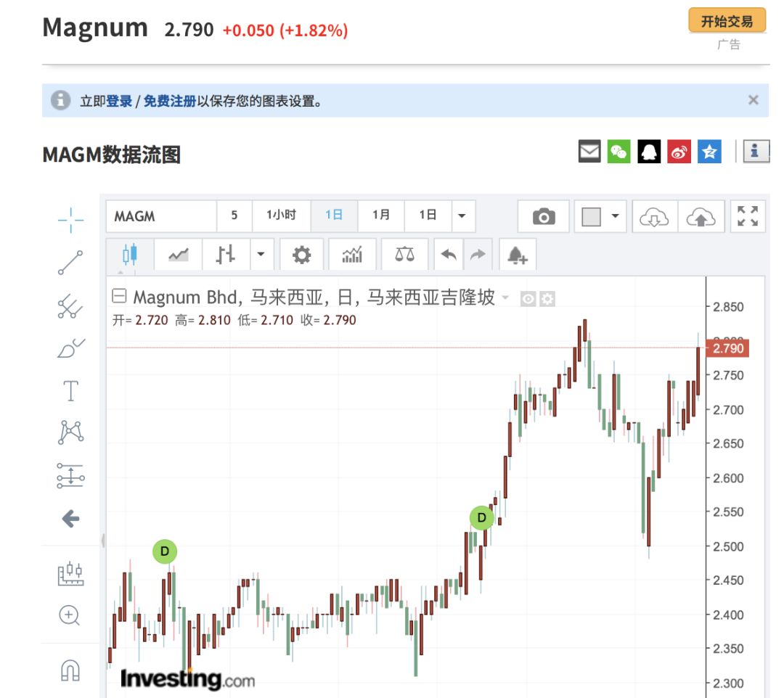Select the long position measurement tool

(x=70, y=475)
